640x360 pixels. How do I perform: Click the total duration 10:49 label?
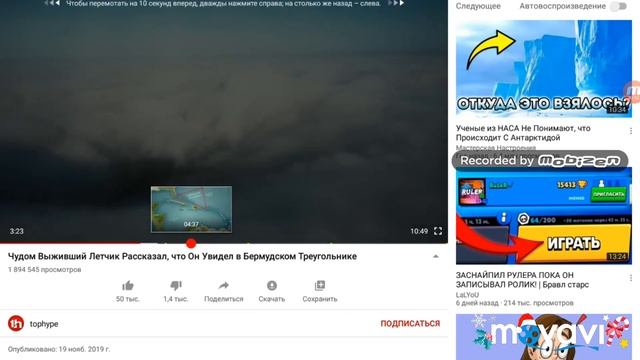point(419,231)
